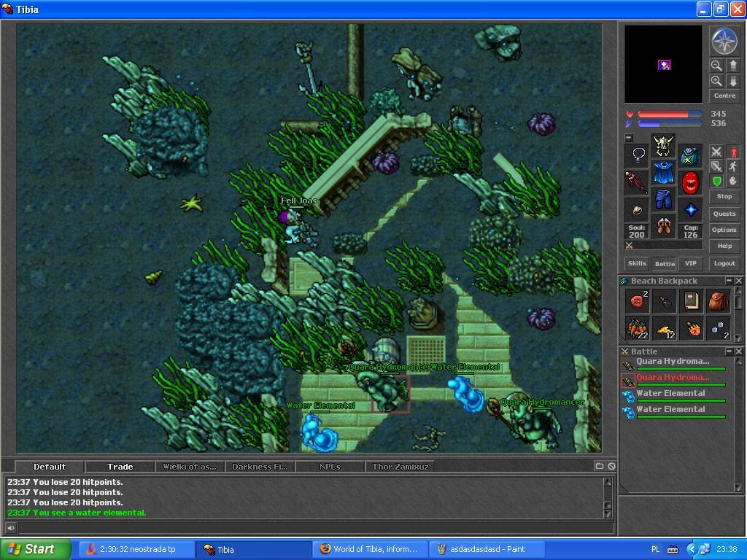
Task: Select the stack of 22 carrots
Action: [637, 328]
